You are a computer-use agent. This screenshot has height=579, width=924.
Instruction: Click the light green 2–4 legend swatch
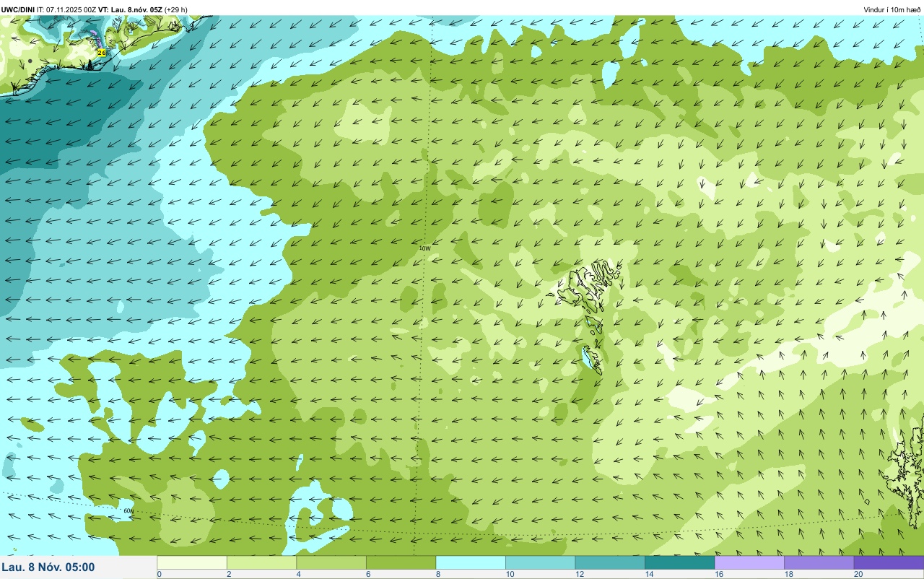[261, 562]
